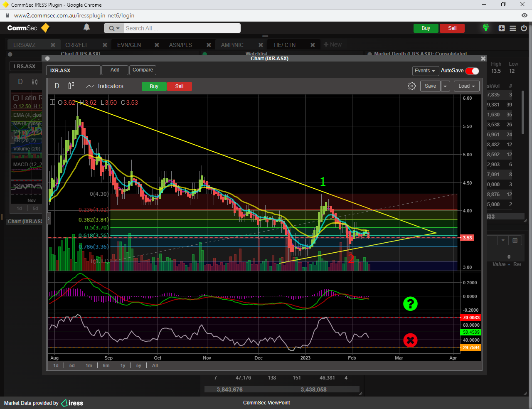The height and width of the screenshot is (409, 532).
Task: Click the 50.4589 RSI level label
Action: 471,332
